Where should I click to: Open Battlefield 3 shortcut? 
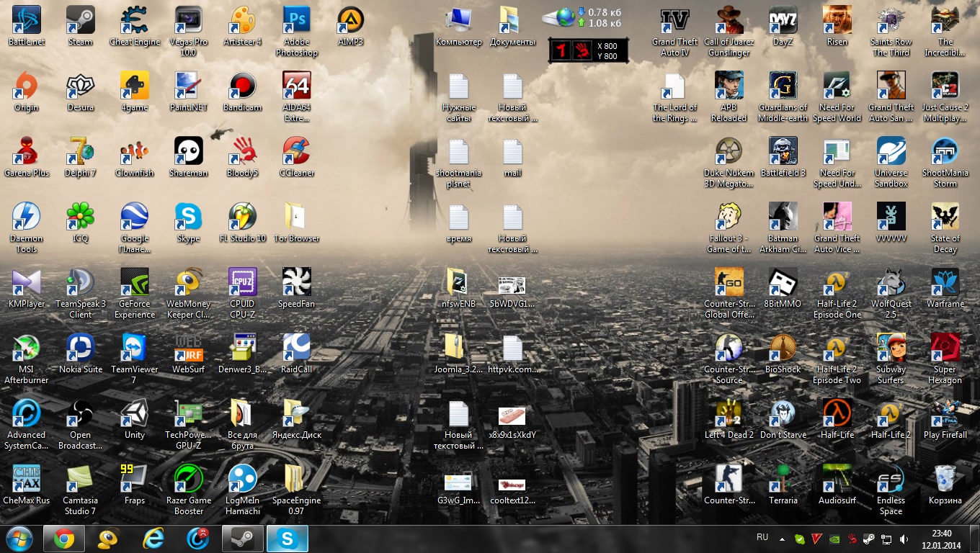tap(783, 158)
